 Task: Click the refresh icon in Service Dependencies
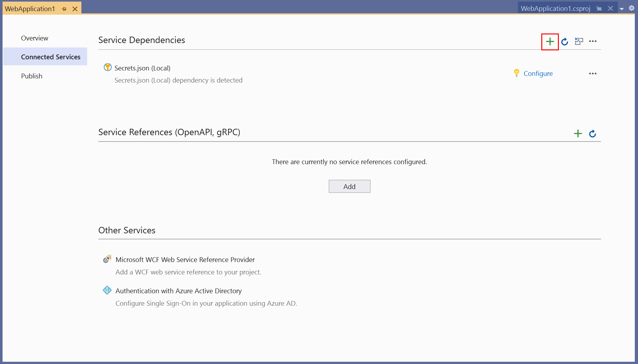click(x=565, y=41)
